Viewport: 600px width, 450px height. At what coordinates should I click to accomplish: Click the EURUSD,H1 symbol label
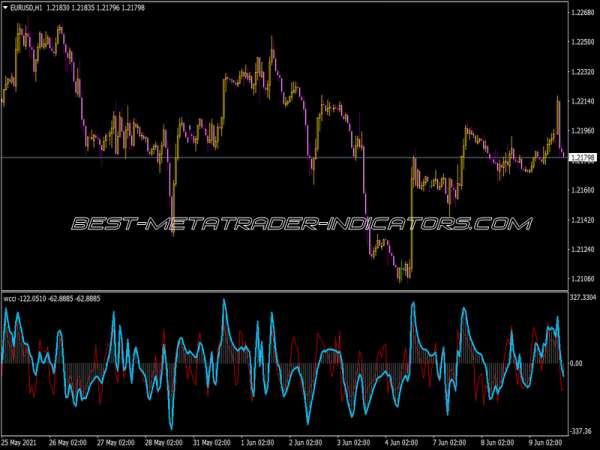click(x=26, y=8)
